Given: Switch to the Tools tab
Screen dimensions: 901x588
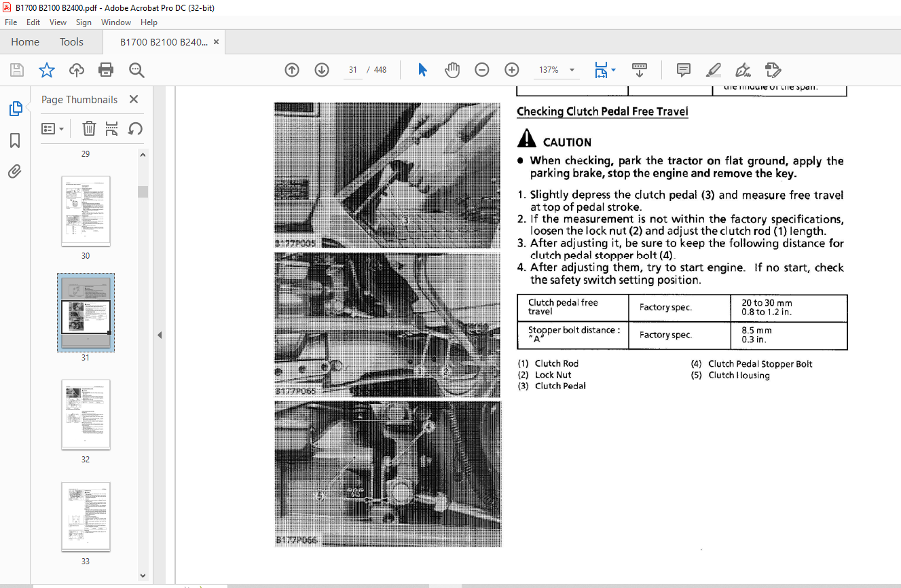Looking at the screenshot, I should [71, 42].
